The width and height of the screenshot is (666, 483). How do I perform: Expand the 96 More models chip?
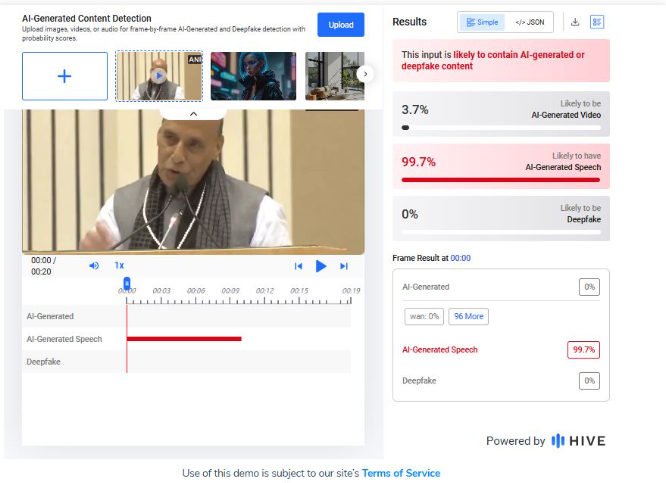pos(468,316)
